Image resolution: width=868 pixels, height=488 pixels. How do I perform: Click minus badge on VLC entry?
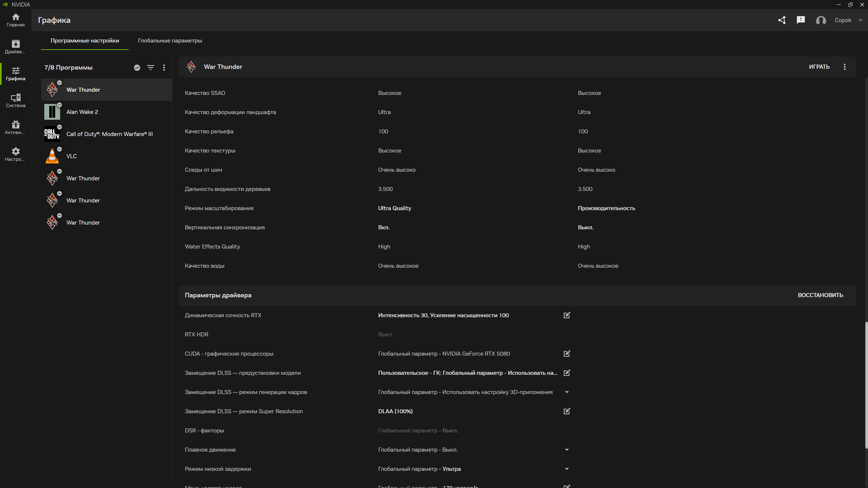(x=60, y=149)
